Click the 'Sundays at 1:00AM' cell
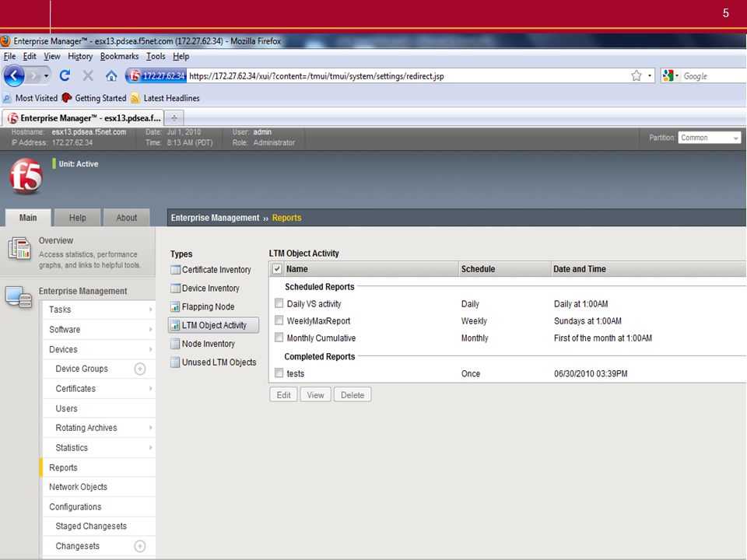This screenshot has height=560, width=747. point(587,321)
